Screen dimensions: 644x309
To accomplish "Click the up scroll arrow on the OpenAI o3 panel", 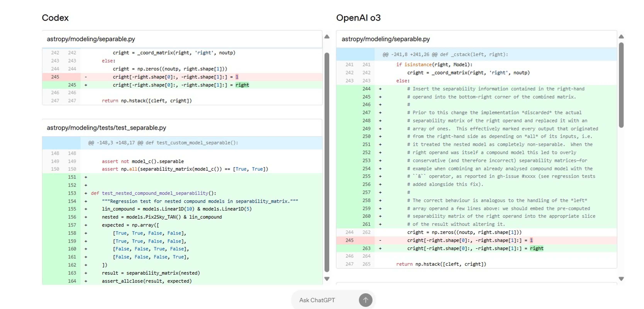I will click(x=622, y=37).
